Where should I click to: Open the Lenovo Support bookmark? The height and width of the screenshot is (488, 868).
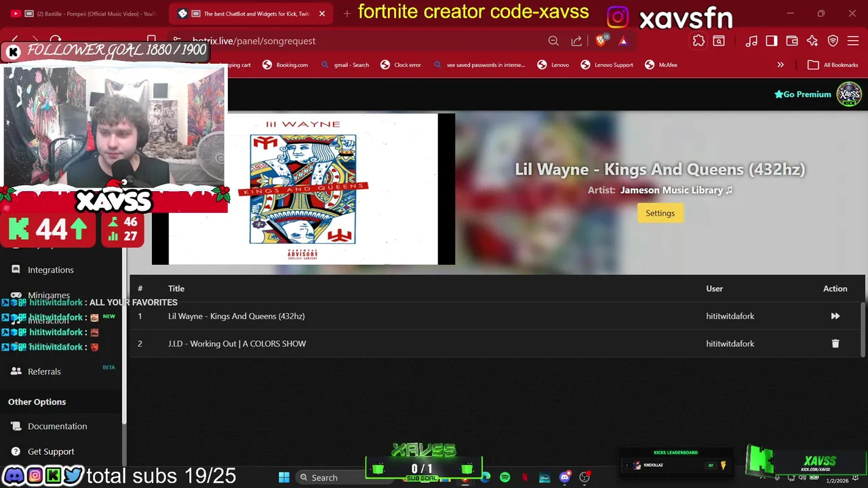607,65
